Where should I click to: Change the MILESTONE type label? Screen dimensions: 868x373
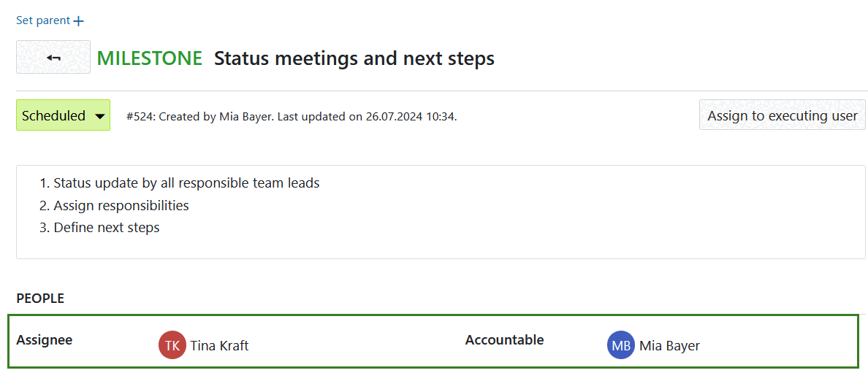pos(149,58)
